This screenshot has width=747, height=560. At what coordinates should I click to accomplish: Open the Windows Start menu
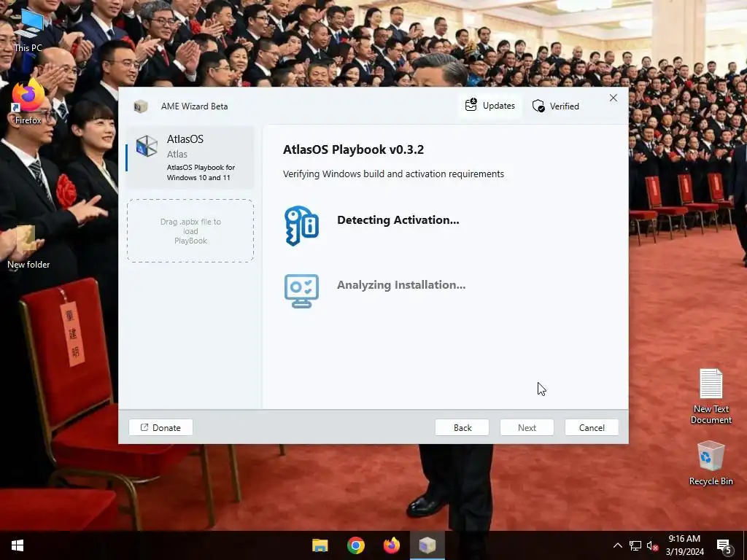tap(18, 545)
